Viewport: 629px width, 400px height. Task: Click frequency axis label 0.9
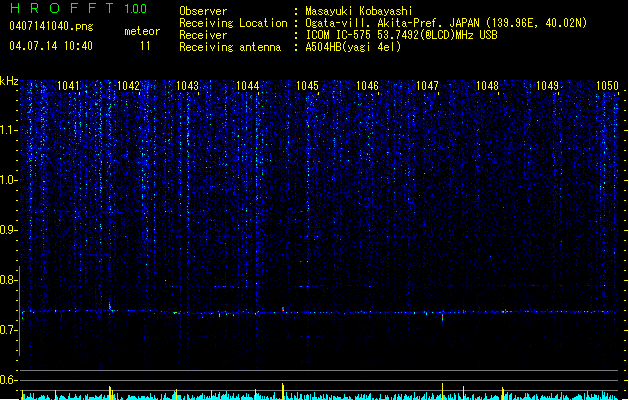[8, 230]
